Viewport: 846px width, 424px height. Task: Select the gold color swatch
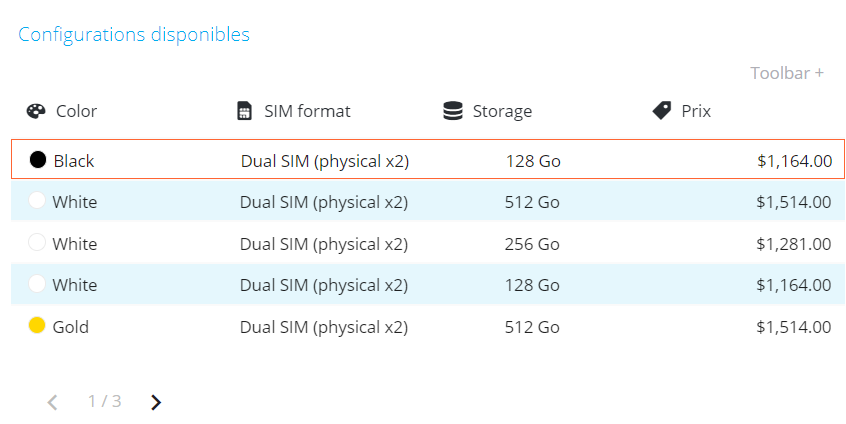(x=37, y=325)
